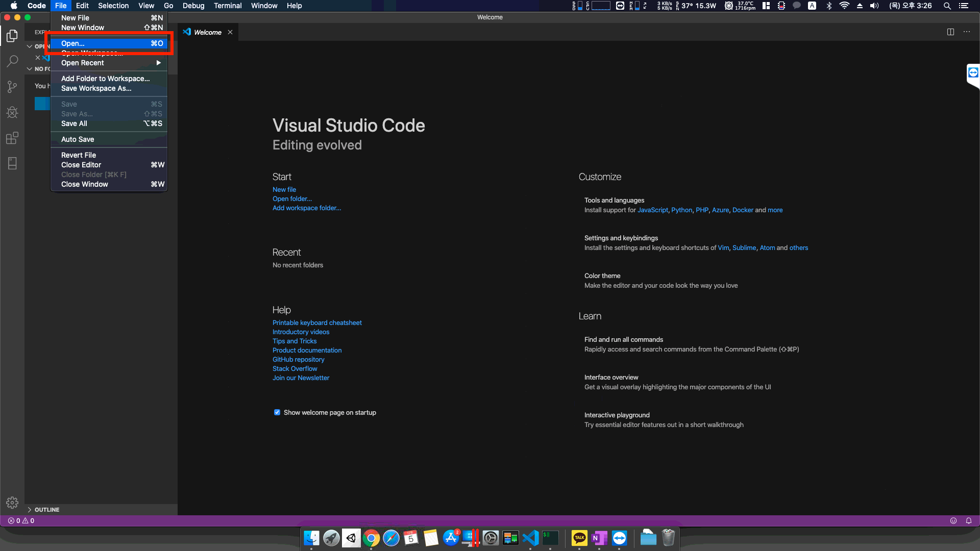980x551 pixels.
Task: Click the Open folder... link
Action: tap(292, 199)
